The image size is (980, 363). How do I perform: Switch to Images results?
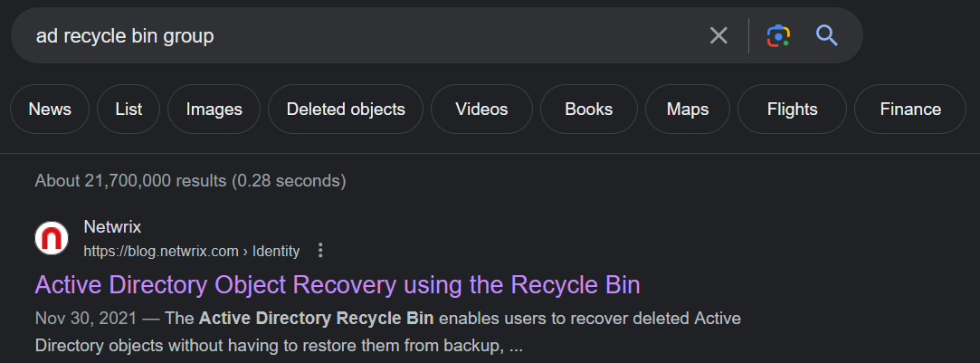click(214, 110)
